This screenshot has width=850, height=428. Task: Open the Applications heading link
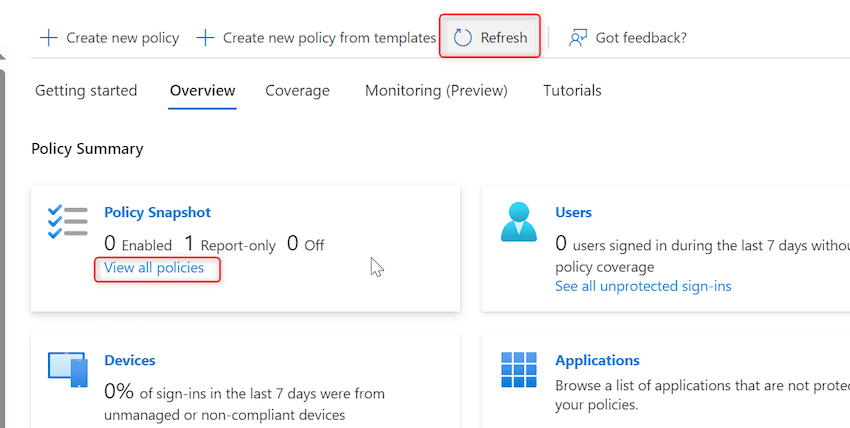(597, 361)
